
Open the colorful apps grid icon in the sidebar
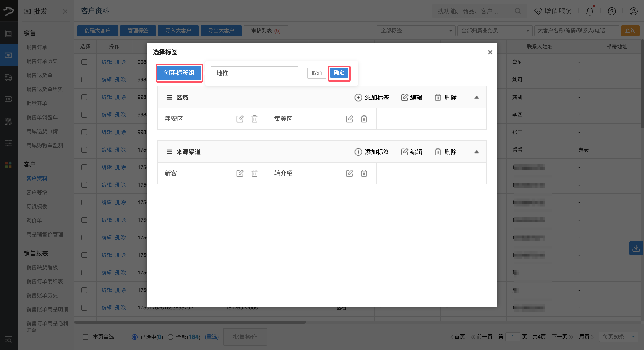8,165
